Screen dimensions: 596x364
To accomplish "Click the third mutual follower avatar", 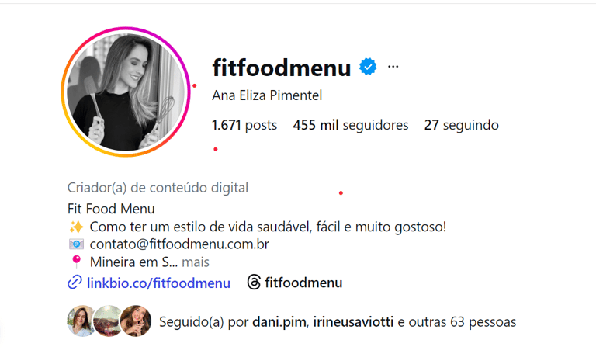I will (136, 321).
